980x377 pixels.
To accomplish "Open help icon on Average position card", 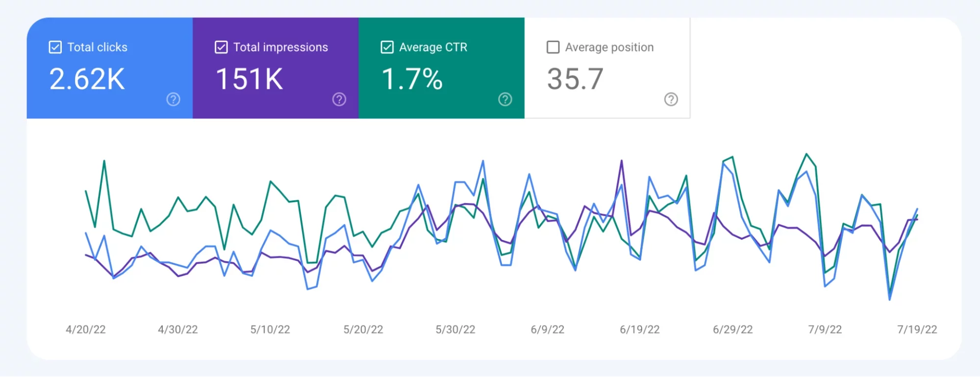I will pyautogui.click(x=671, y=99).
